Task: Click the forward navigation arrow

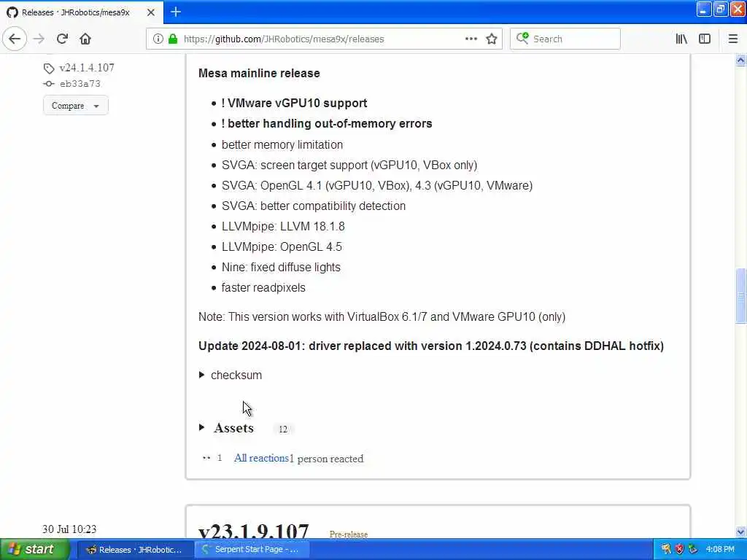Action: click(x=39, y=39)
